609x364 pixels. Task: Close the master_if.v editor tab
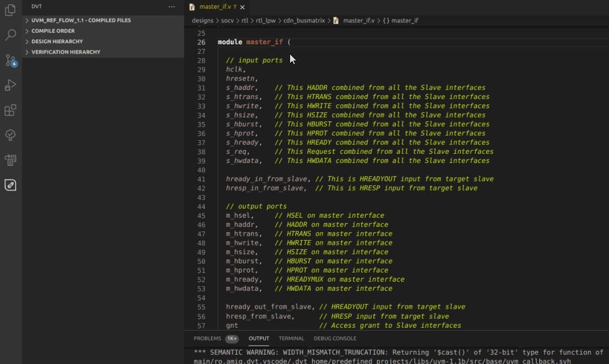[x=242, y=7]
